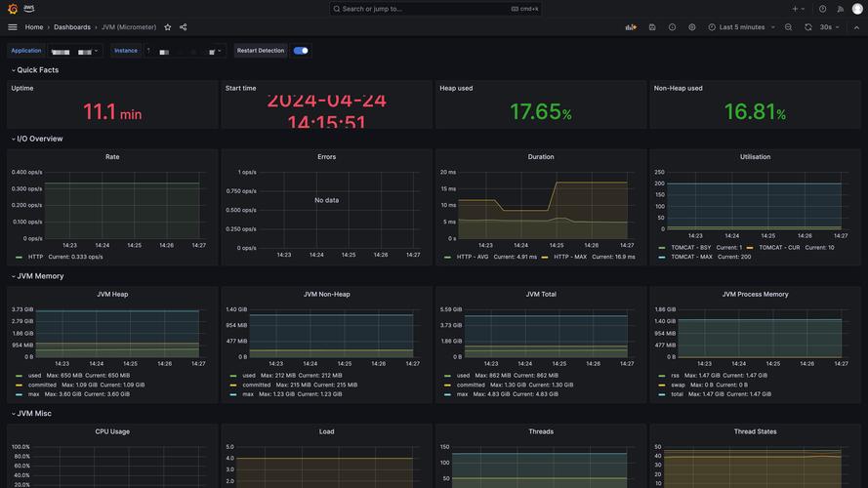Click the Heap used 17.65% value
This screenshot has height=488, width=868.
point(541,112)
